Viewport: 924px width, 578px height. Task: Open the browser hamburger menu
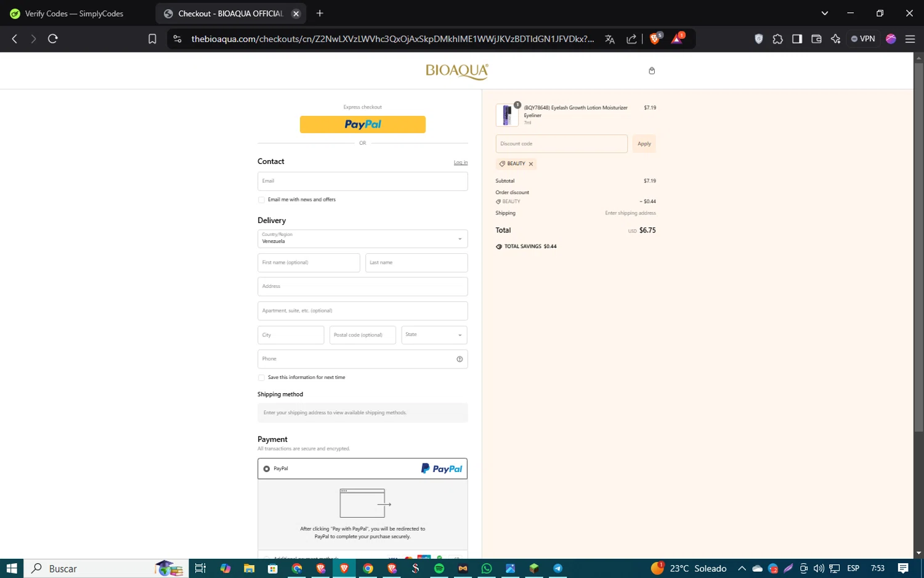click(910, 39)
